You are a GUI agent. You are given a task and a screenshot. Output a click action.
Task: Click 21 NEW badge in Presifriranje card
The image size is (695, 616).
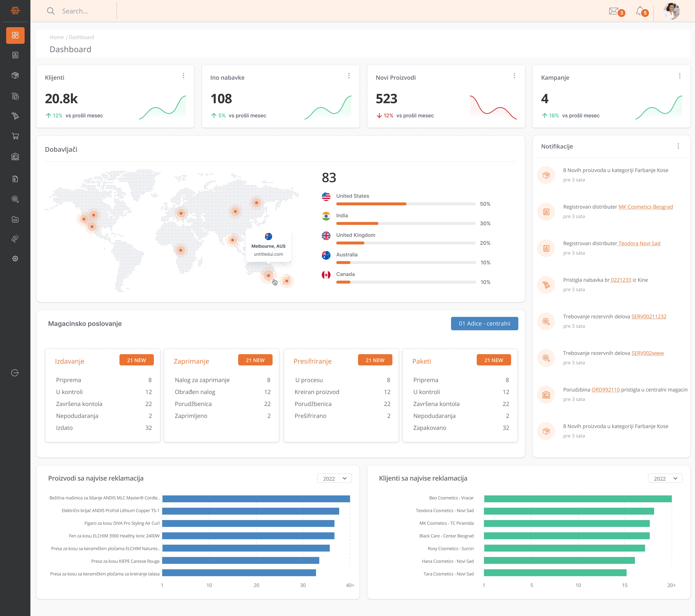(375, 360)
